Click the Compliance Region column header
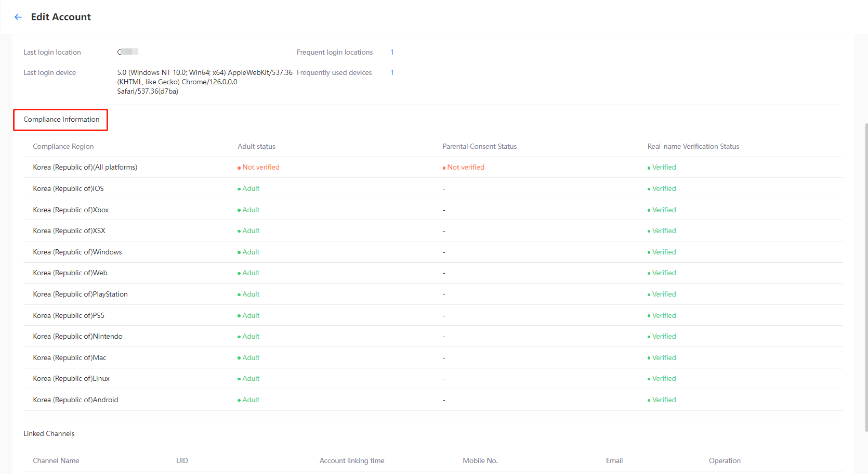The width and height of the screenshot is (868, 474). [63, 147]
